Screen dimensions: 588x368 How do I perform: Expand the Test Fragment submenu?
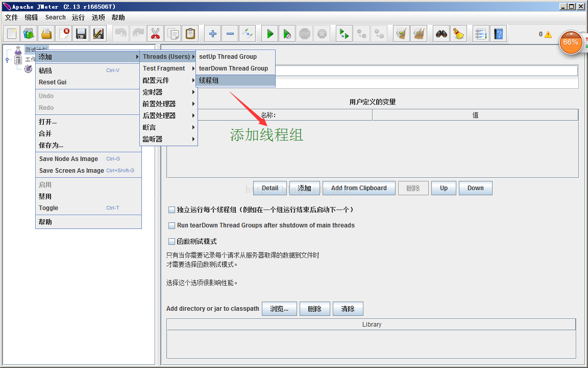pos(168,68)
